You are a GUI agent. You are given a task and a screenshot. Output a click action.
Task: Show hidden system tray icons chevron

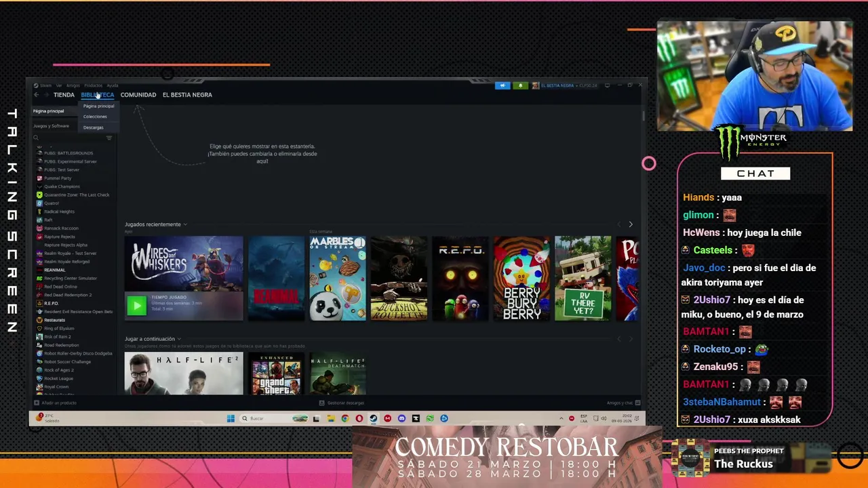tap(561, 418)
